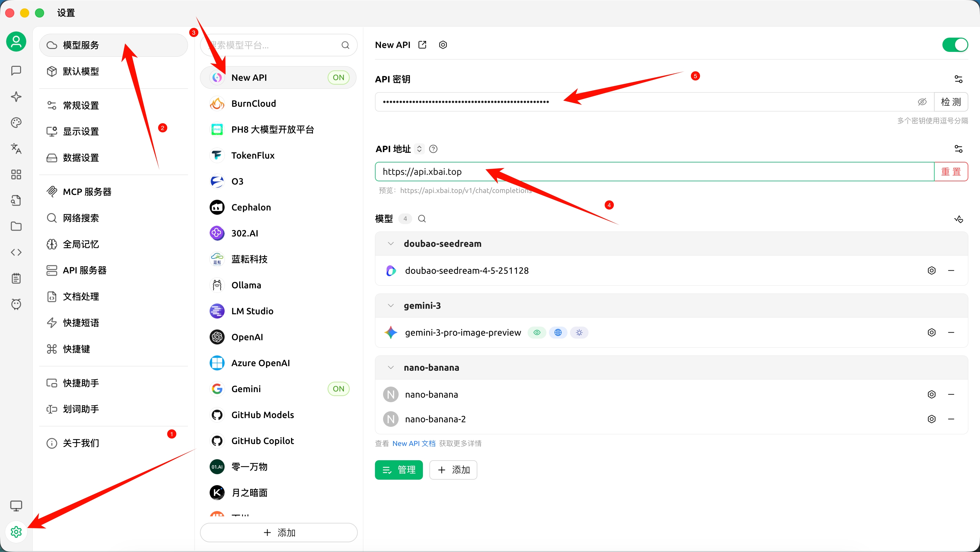Toggle the vision capability badge on gemini-3-pro-image-preview
The height and width of the screenshot is (552, 980).
[x=537, y=332]
